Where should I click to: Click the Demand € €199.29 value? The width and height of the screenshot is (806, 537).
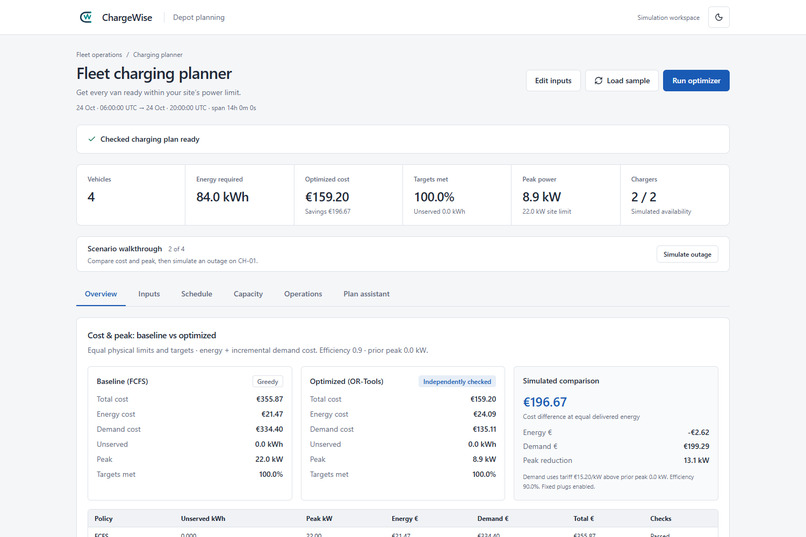pyautogui.click(x=696, y=447)
